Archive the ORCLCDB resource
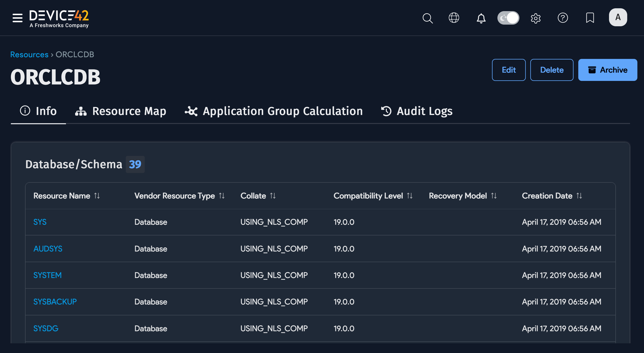644x353 pixels. (608, 70)
